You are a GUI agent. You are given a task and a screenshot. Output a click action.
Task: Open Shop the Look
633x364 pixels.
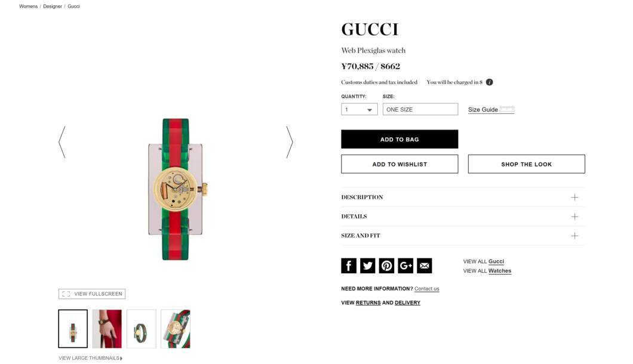point(527,164)
